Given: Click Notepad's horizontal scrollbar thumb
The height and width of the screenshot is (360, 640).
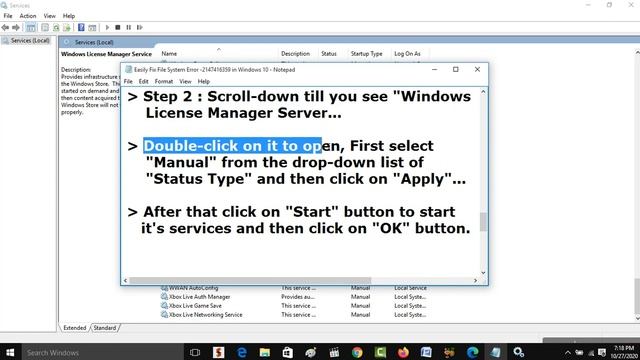Looking at the screenshot, I should (250, 280).
